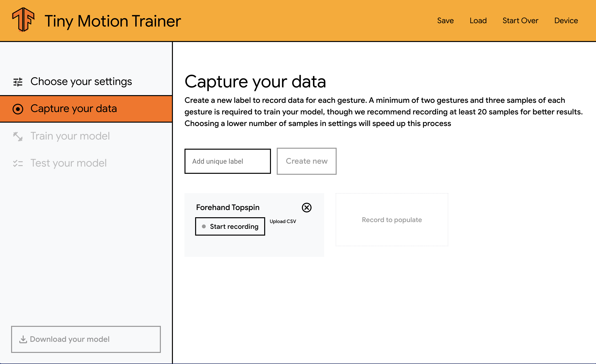The image size is (596, 364).
Task: Click the Start recording button
Action: (230, 226)
